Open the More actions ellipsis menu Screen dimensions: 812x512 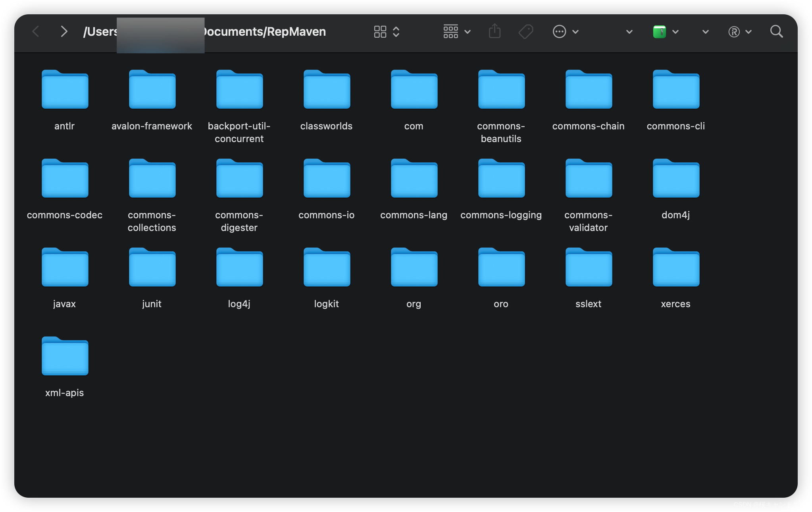point(559,31)
